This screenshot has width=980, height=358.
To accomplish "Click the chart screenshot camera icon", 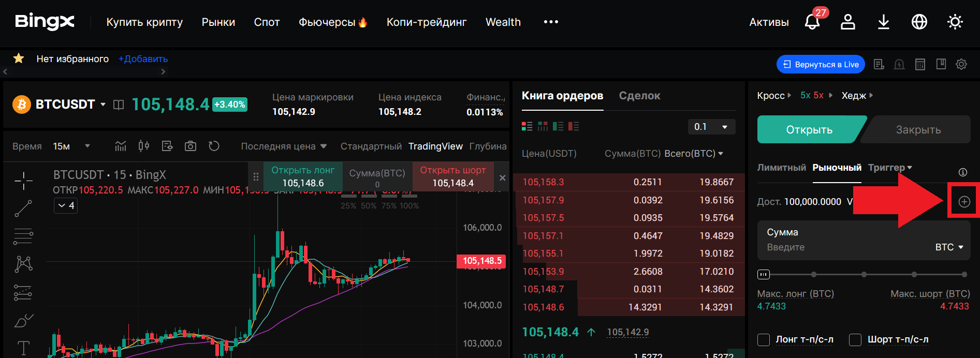I will 191,146.
